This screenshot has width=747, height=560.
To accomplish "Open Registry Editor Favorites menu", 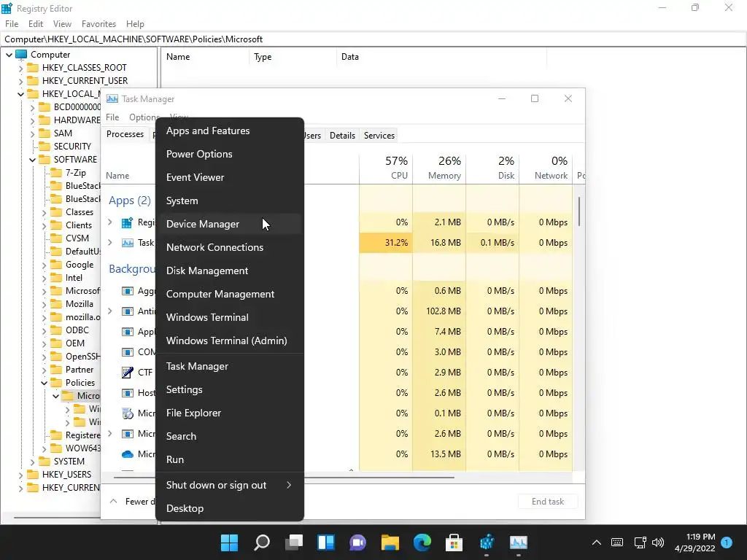I will pyautogui.click(x=98, y=24).
